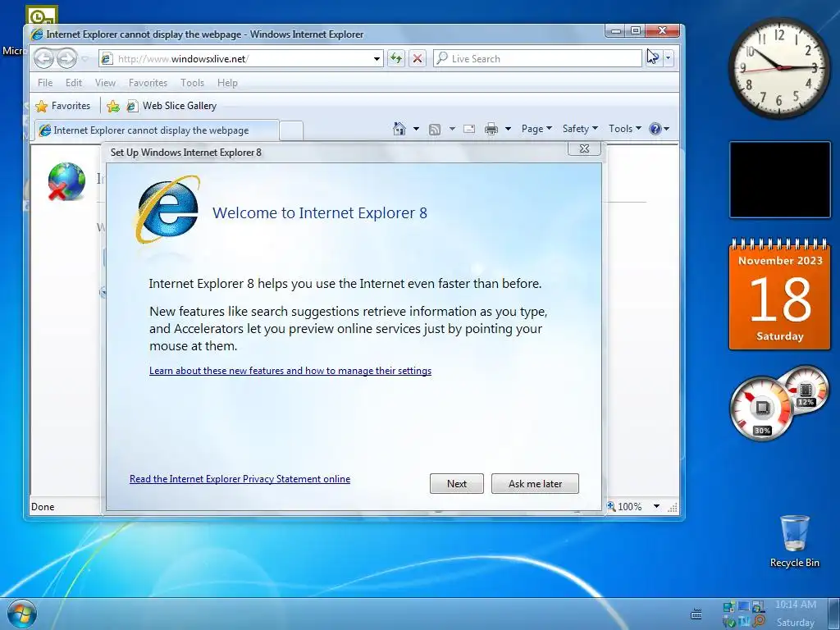Expand the Help icon dropdown arrow
840x630 pixels.
[x=666, y=129]
